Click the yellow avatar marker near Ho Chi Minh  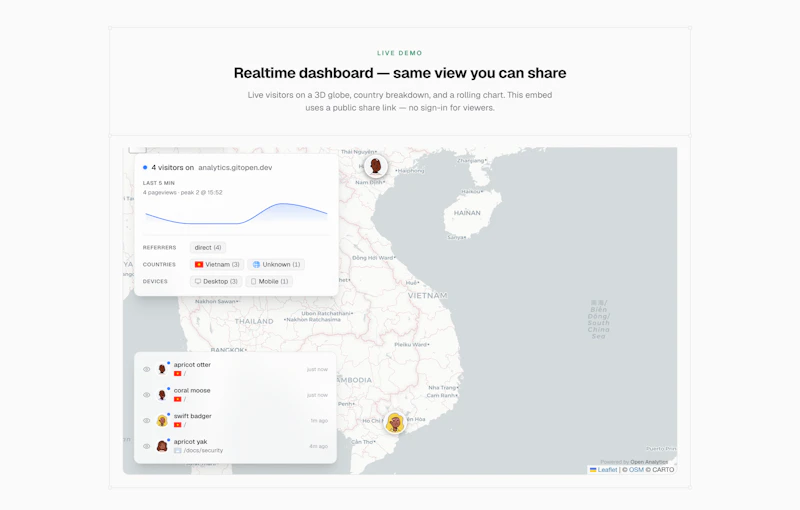[x=395, y=423]
